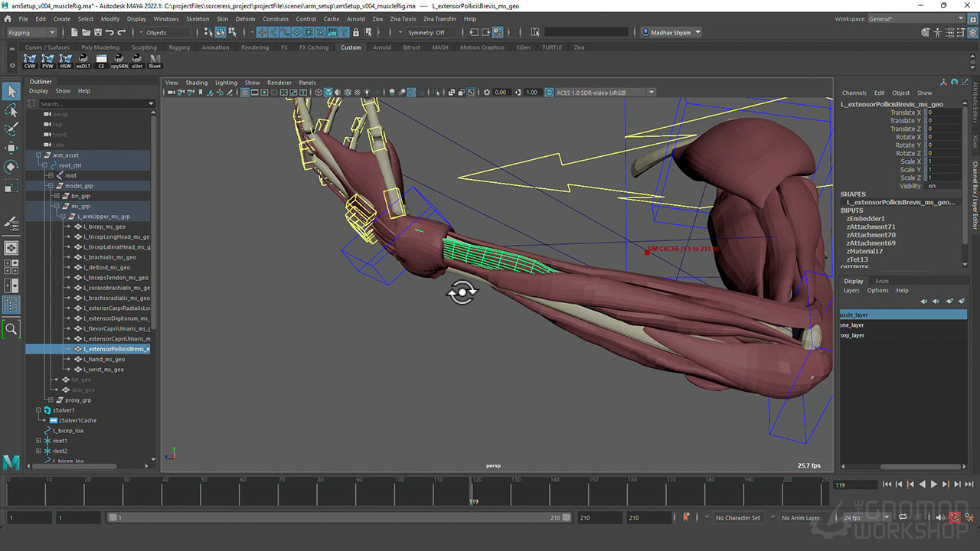980x551 pixels.
Task: Click the Paint Selection tool icon
Action: [x=11, y=129]
